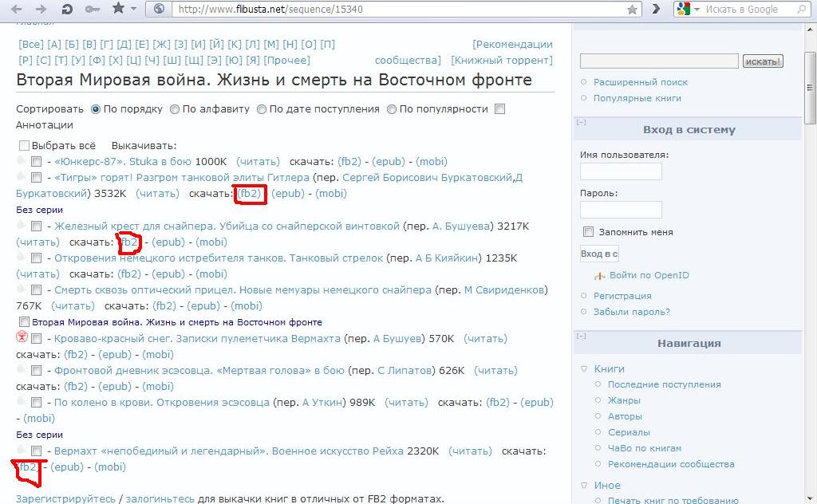The height and width of the screenshot is (504, 817).
Task: Check the box for По колено в крови
Action: [36, 403]
